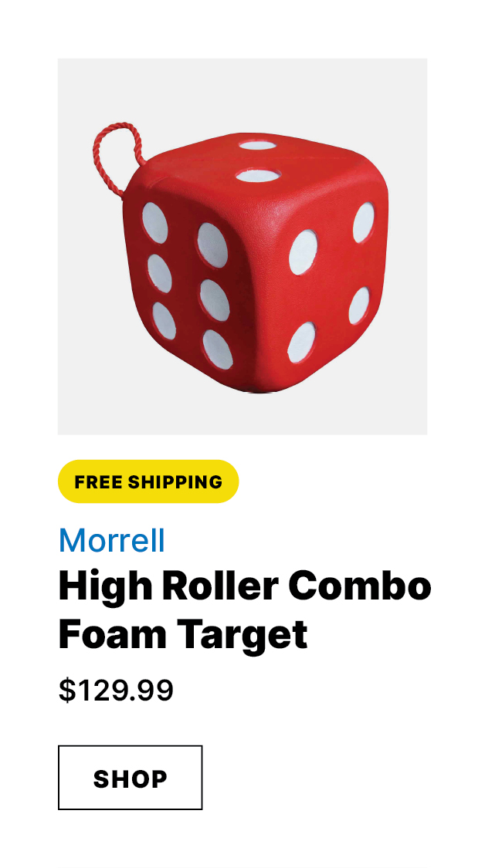This screenshot has height=868, width=485.
Task: Click the top-left dot on the six-dot face
Action: 154,222
